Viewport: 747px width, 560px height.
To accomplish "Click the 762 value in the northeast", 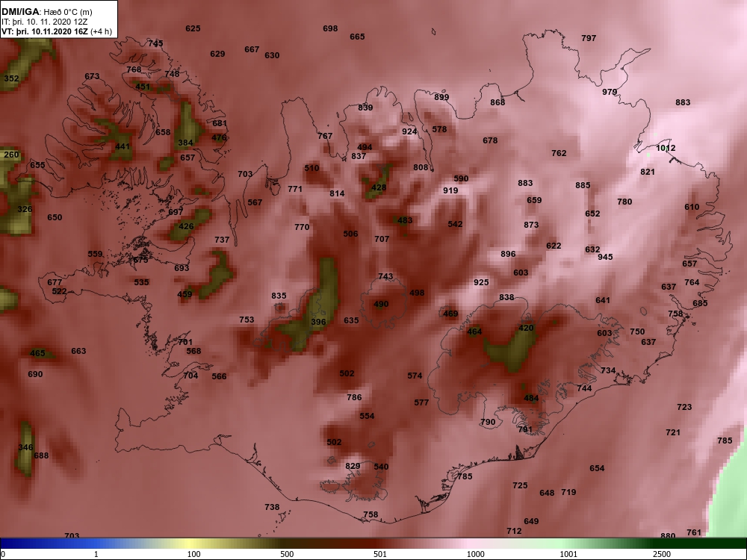I will pyautogui.click(x=559, y=153).
